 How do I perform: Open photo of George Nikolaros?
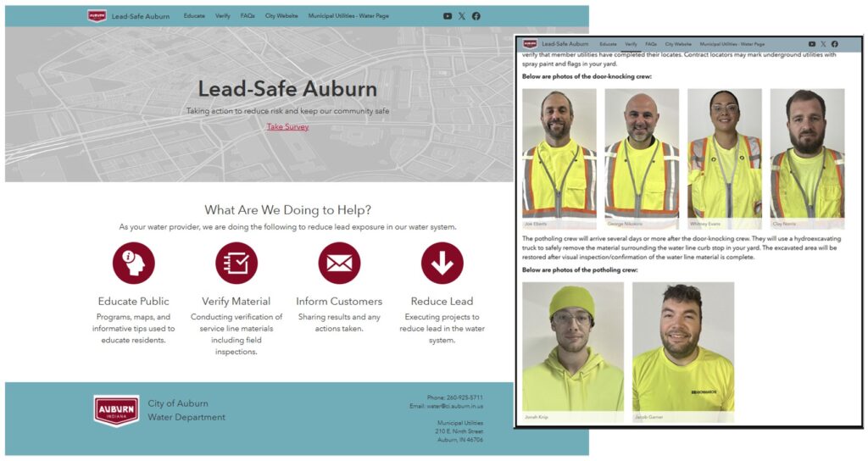click(642, 158)
